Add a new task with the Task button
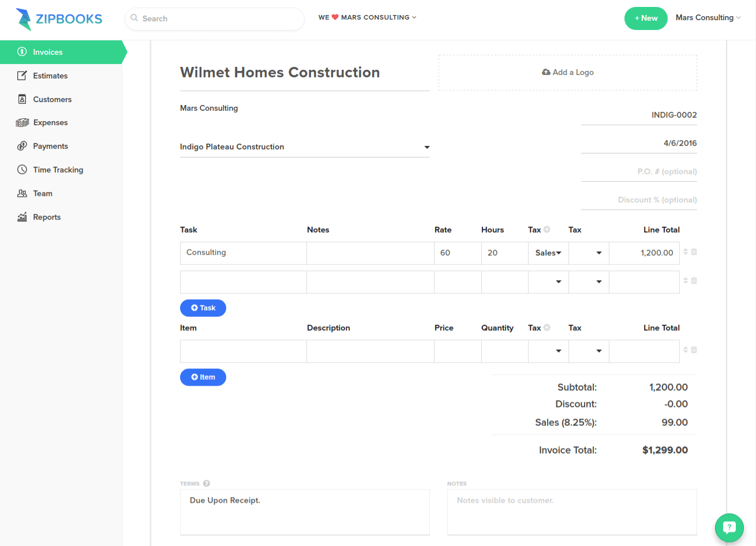The image size is (756, 546). pyautogui.click(x=203, y=308)
